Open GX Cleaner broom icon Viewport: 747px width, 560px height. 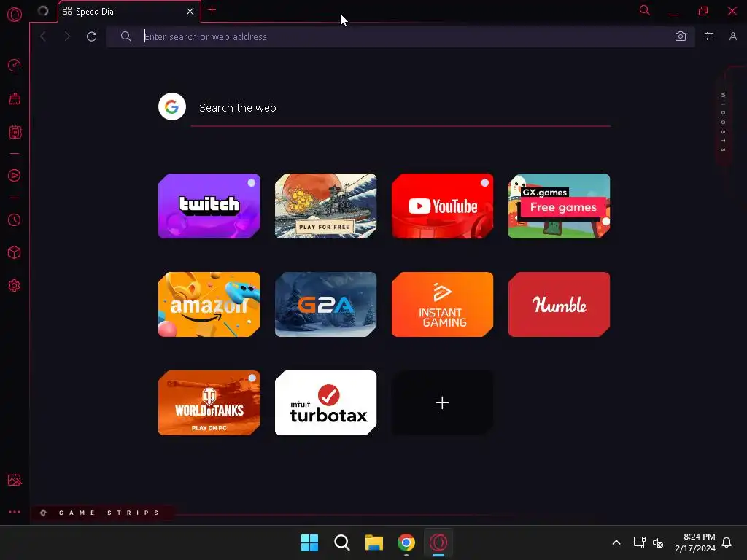coord(15,98)
